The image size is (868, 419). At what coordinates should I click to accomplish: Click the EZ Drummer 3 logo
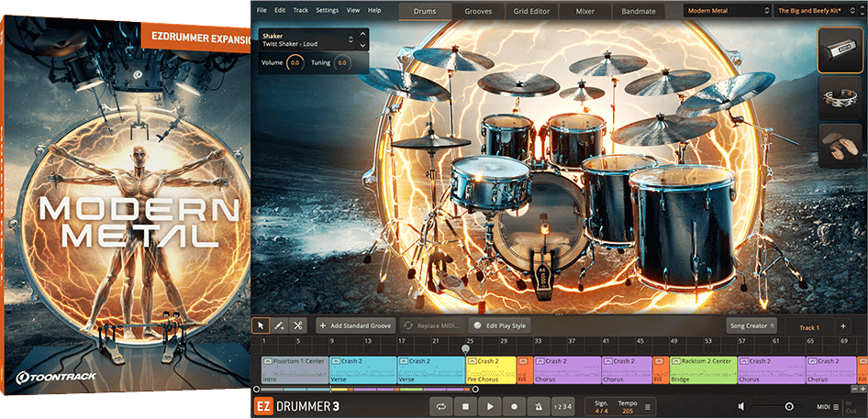coord(297,407)
